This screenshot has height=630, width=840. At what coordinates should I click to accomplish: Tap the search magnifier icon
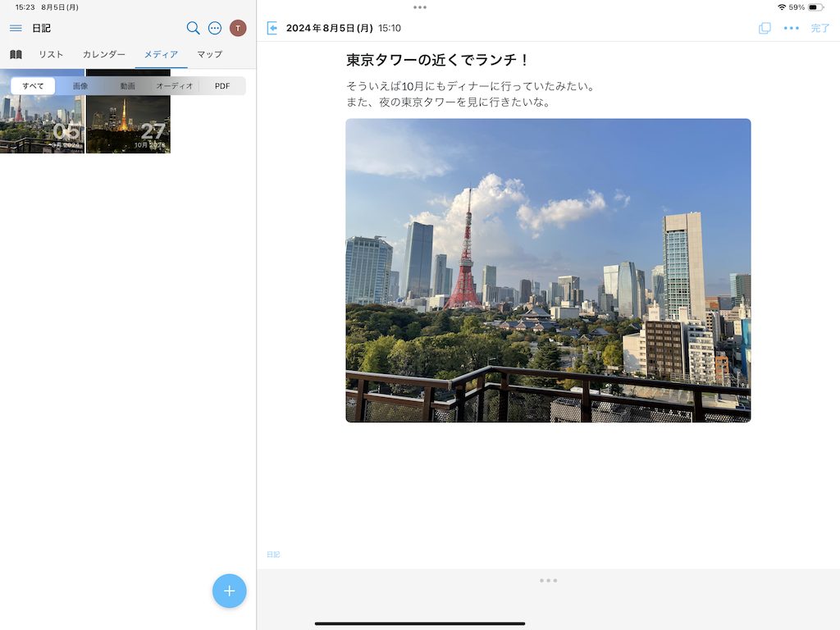[193, 28]
